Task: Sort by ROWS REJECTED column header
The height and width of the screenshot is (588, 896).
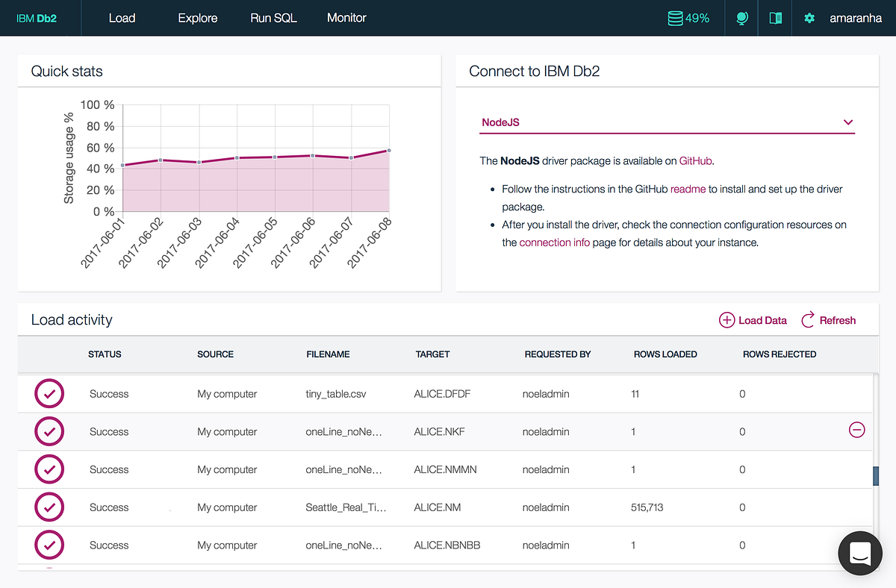Action: [780, 354]
